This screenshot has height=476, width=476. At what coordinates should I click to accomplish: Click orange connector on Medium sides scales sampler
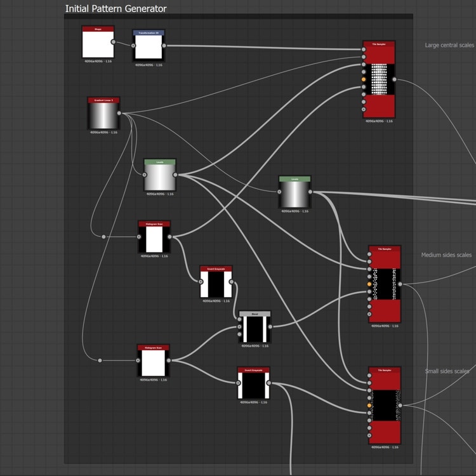tap(369, 284)
